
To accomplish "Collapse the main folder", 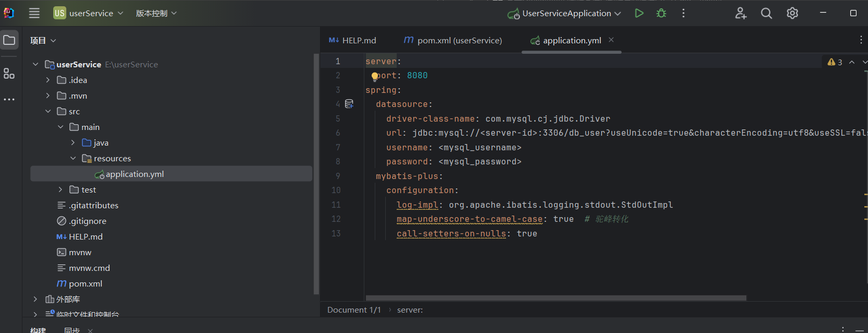I will tap(61, 127).
